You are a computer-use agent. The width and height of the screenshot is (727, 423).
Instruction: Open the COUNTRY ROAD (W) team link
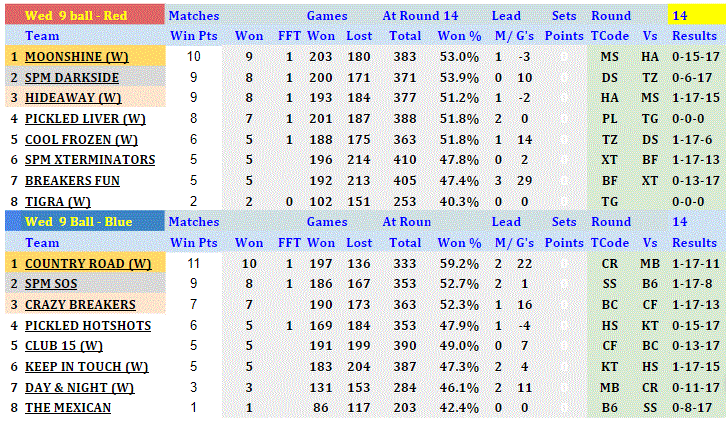click(88, 263)
